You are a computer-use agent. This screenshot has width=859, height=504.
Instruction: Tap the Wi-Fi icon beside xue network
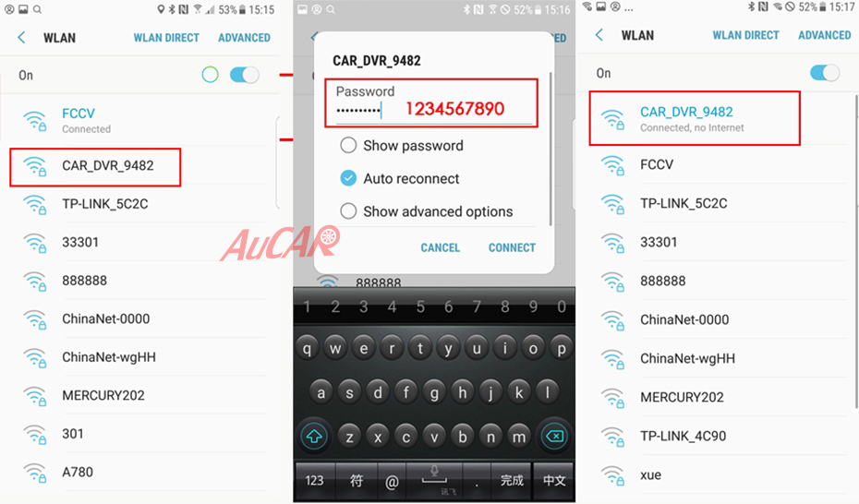[612, 475]
